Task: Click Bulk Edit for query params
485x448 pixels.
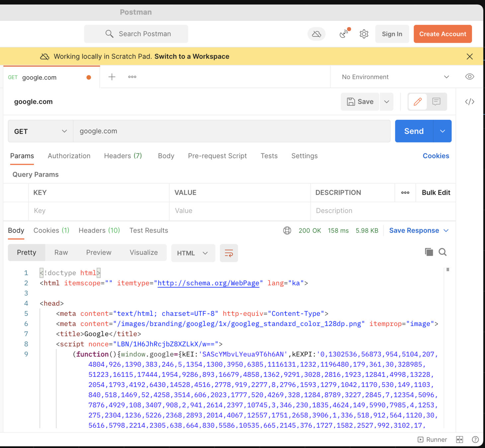Action: 436,193
